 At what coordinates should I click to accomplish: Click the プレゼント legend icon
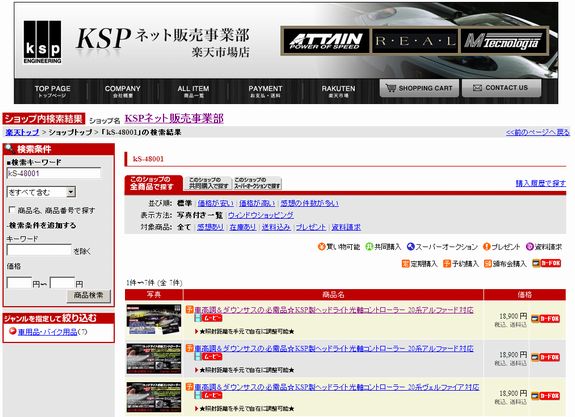tap(486, 246)
